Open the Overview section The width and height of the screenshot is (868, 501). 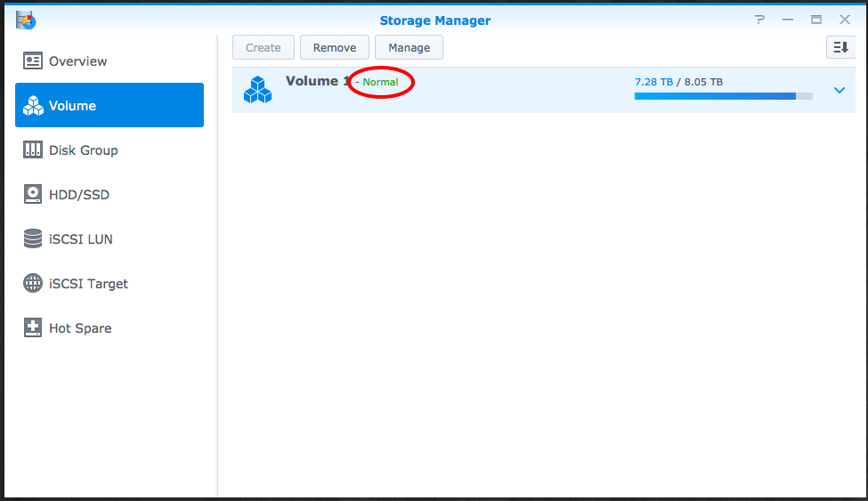tap(109, 61)
